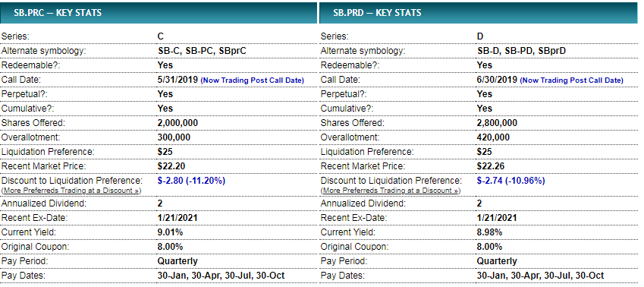This screenshot has height=287, width=644.
Task: Click SB.PRD call date 6/30/2019
Action: click(x=497, y=80)
